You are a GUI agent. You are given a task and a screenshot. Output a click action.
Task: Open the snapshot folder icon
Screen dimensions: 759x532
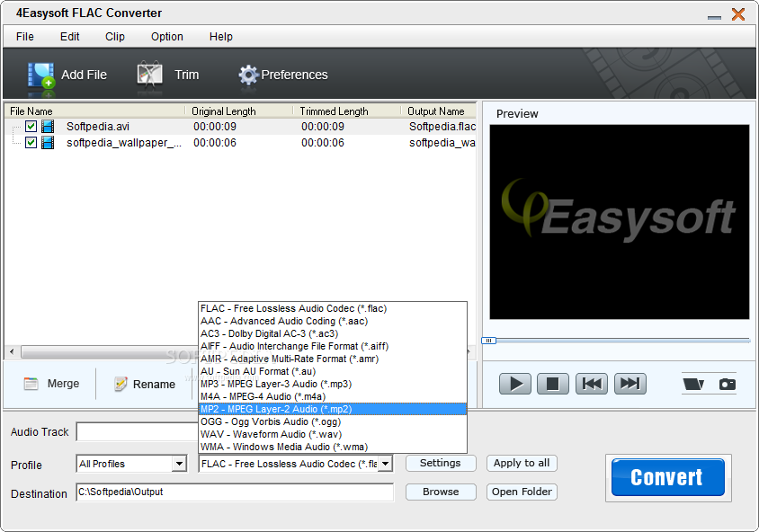point(693,384)
